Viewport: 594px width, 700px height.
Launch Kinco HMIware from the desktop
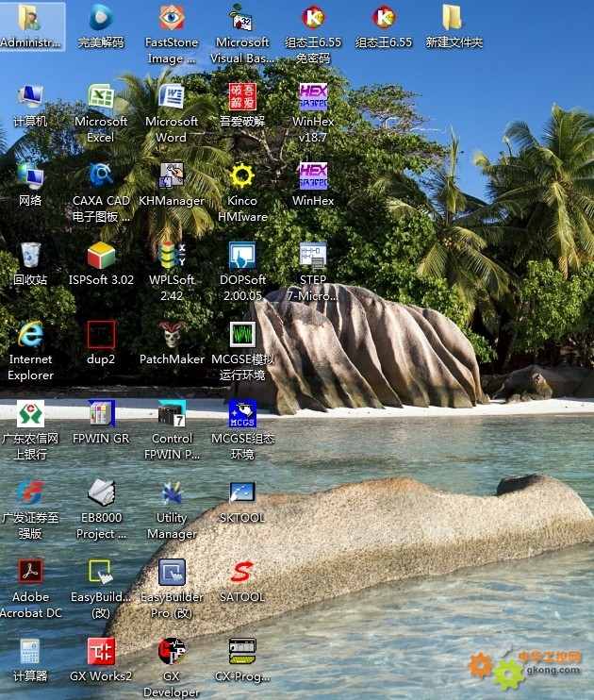(242, 176)
